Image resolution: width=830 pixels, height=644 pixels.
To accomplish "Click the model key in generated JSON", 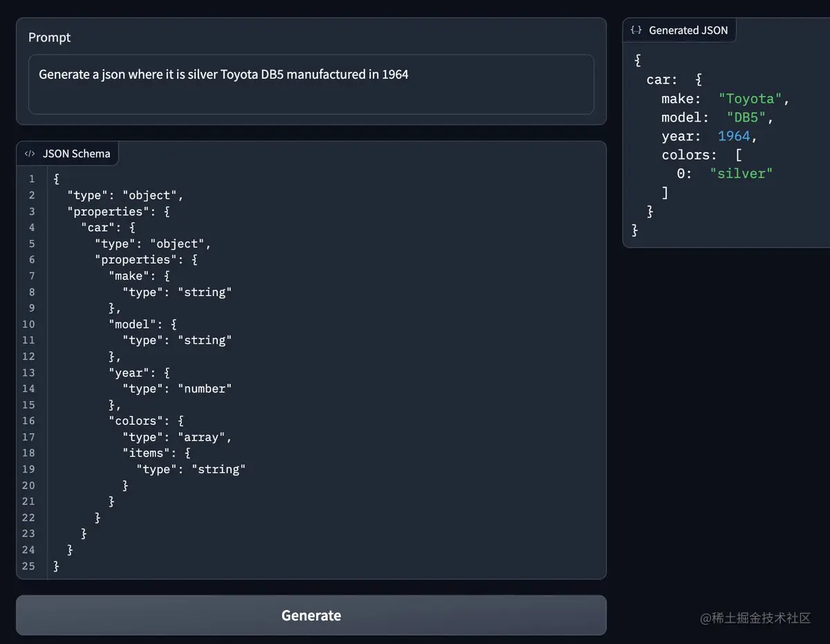I will coord(685,118).
